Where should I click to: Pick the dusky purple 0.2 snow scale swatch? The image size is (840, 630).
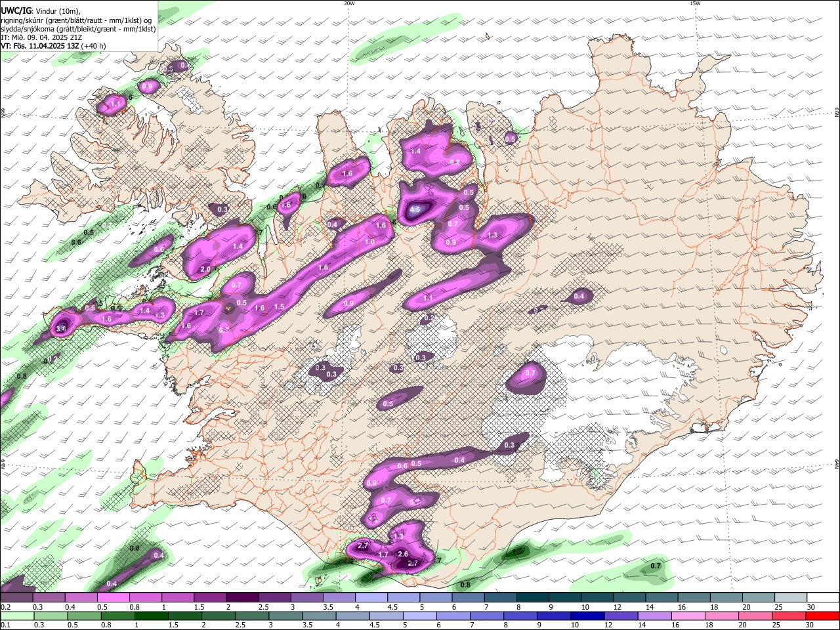tap(16, 598)
